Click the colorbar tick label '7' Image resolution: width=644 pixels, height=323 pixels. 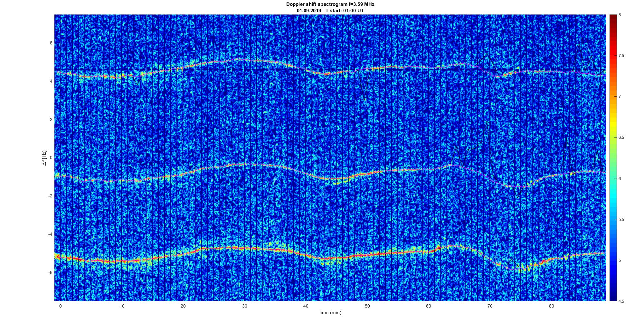coord(620,97)
